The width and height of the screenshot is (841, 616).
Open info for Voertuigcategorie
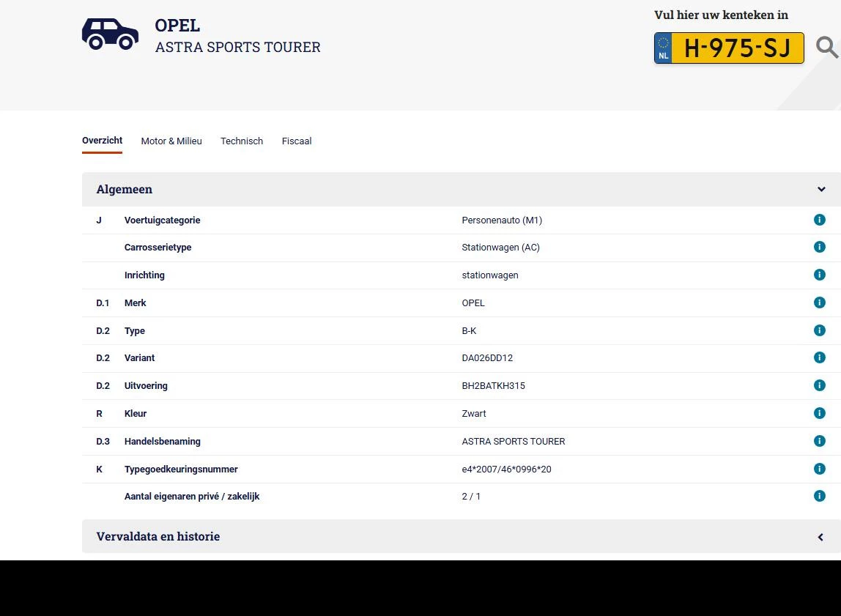[x=820, y=220]
